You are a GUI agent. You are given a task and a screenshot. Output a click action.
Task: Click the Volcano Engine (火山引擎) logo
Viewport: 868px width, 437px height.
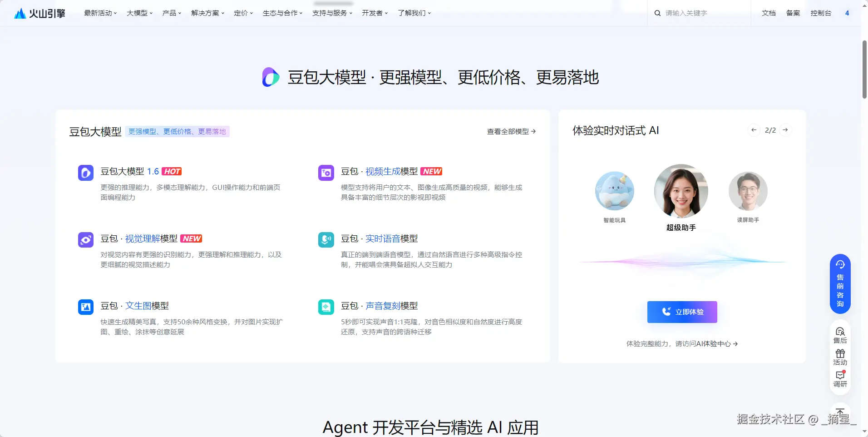[x=40, y=13]
